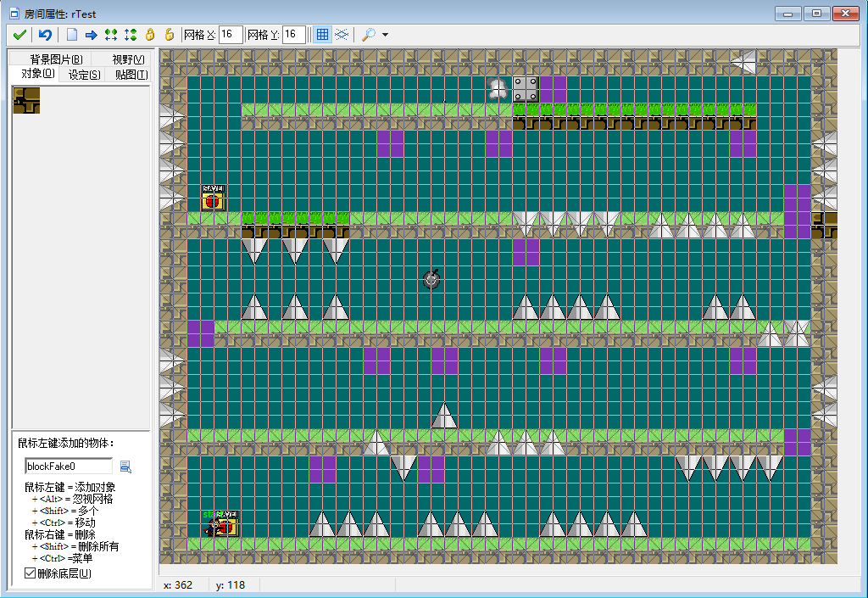Image resolution: width=868 pixels, height=598 pixels.
Task: Toggle the room grid display button
Action: pos(322,35)
